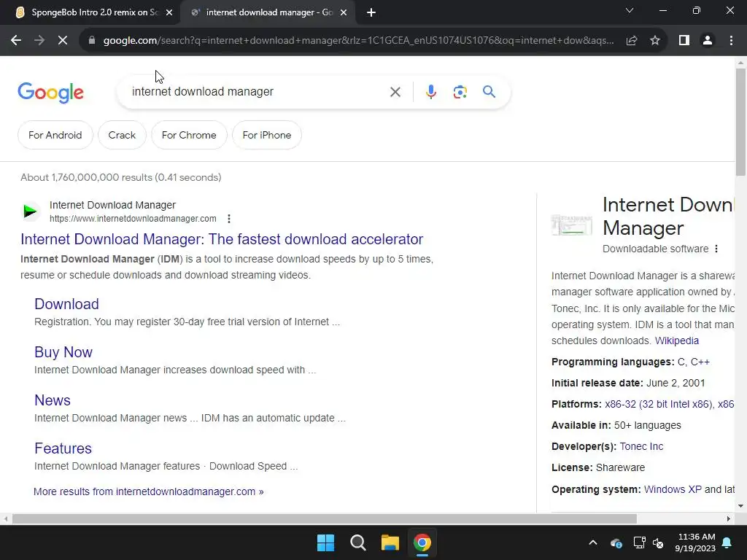
Task: Open the notifications bell in the tray
Action: coord(727,542)
